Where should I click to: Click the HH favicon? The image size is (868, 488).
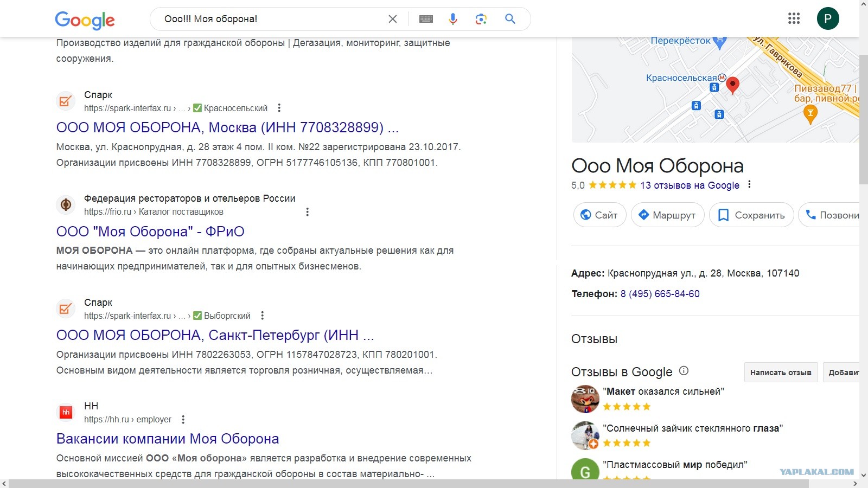click(66, 413)
